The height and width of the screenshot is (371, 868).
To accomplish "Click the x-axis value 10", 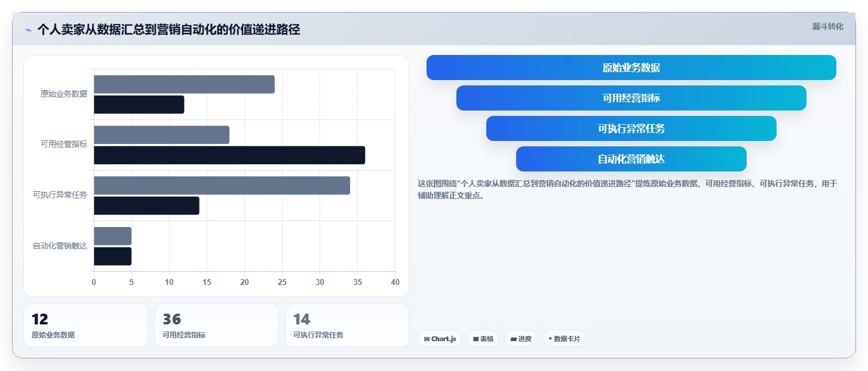I will [x=169, y=282].
